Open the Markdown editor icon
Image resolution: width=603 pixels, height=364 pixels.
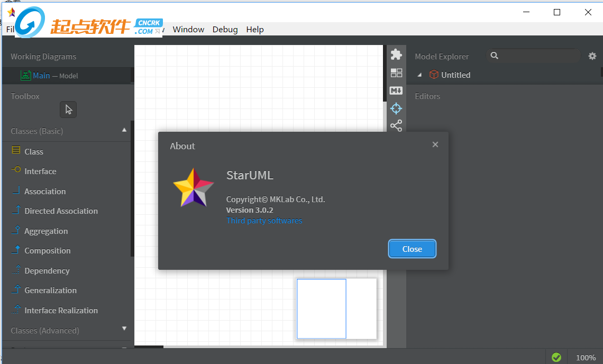pyautogui.click(x=396, y=90)
